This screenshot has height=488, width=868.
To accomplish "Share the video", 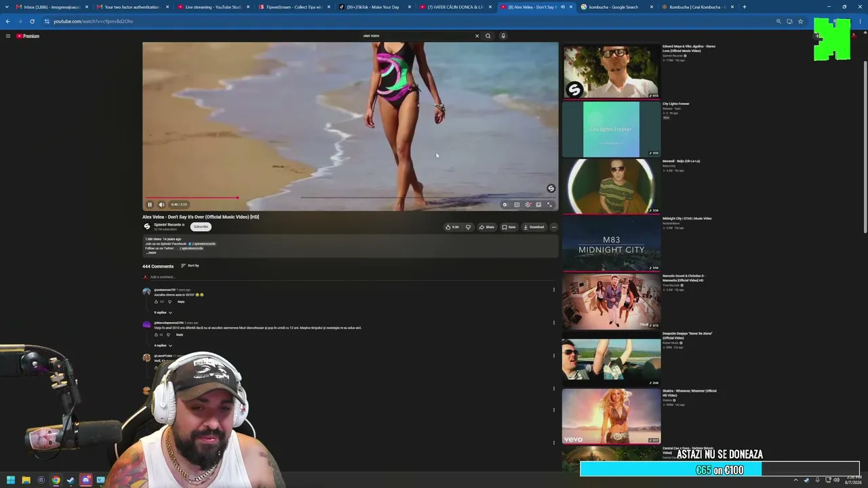I will click(x=487, y=227).
